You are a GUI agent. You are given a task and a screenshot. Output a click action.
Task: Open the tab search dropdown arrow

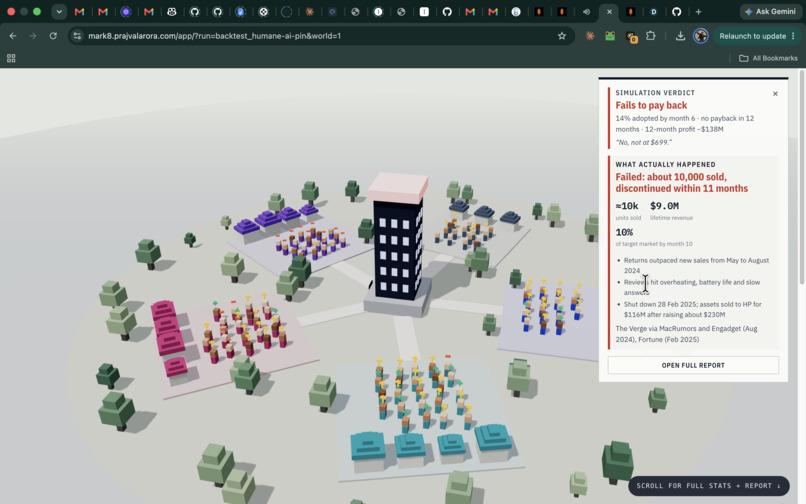(x=59, y=12)
